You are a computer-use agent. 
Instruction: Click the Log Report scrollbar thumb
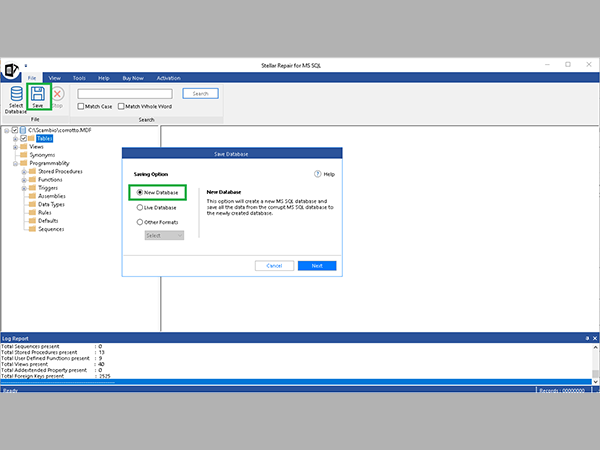coord(595,373)
